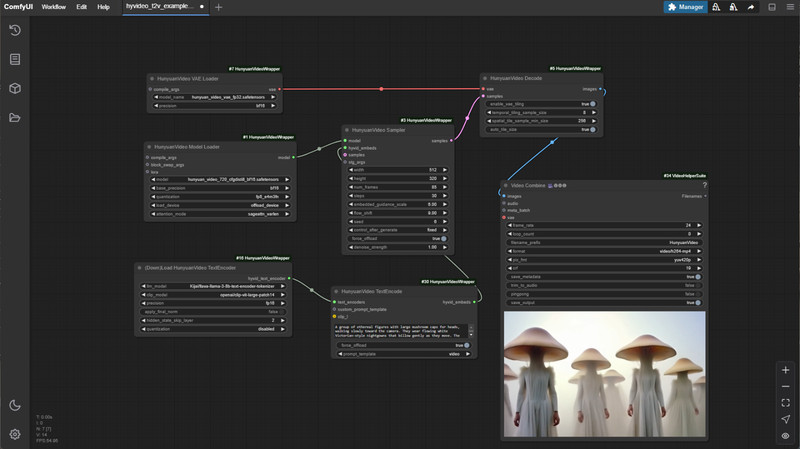The image size is (800, 449).
Task: Click denoise_strength field in Sampler
Action: pos(398,247)
